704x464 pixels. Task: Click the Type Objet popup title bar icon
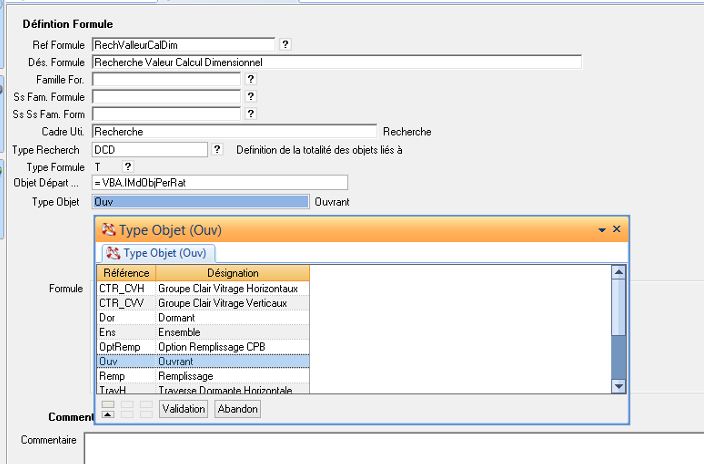(108, 230)
